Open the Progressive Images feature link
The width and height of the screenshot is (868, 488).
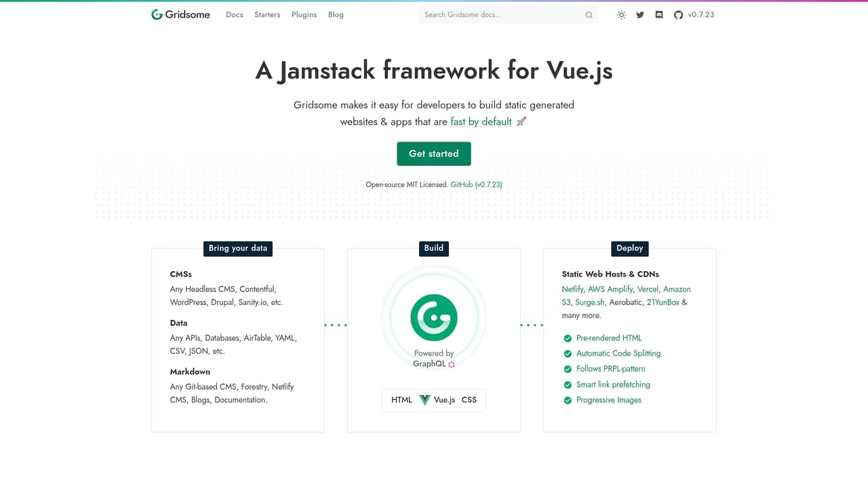coord(608,400)
